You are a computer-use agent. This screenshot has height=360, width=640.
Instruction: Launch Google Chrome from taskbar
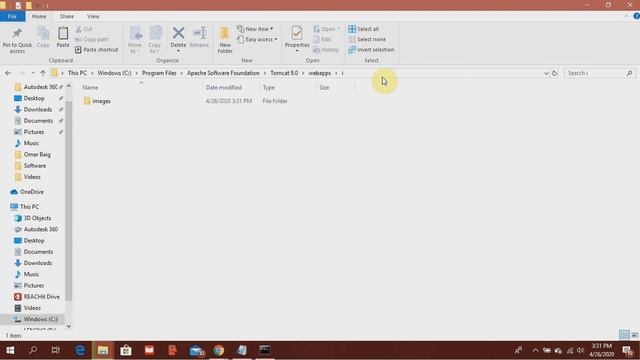tap(219, 350)
